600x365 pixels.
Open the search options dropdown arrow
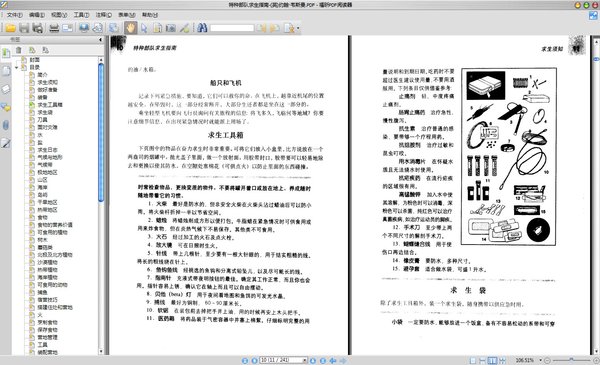(298, 28)
